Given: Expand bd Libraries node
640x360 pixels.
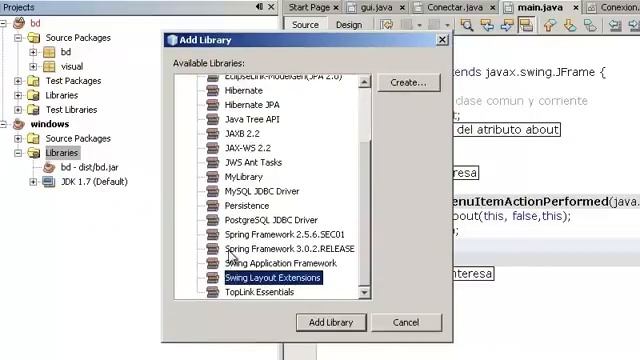Looking at the screenshot, I should click(18, 95).
